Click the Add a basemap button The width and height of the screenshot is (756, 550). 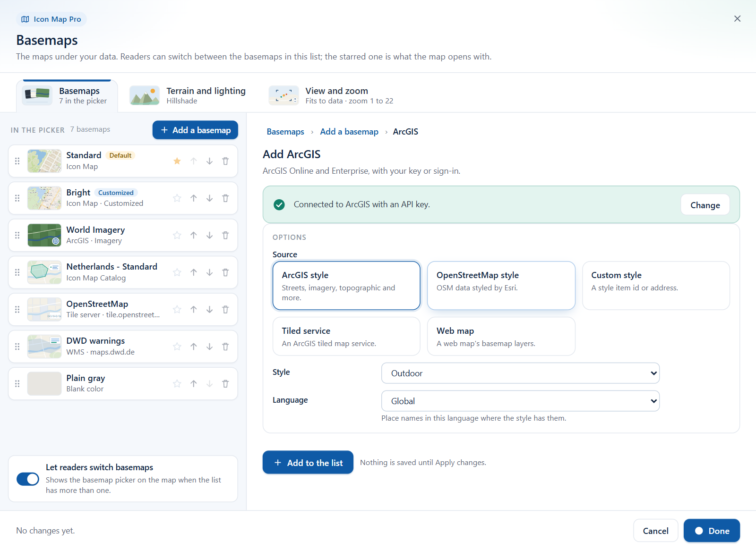[x=195, y=130]
